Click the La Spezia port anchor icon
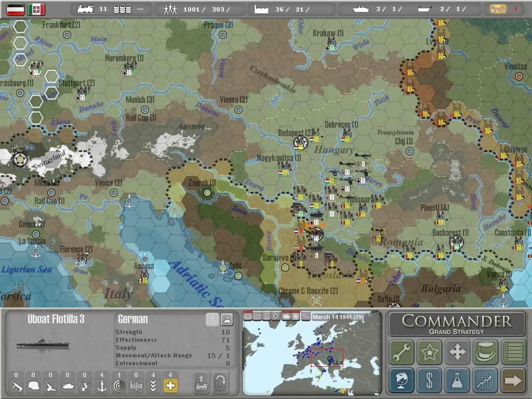The width and height of the screenshot is (532, 399). click(x=36, y=251)
